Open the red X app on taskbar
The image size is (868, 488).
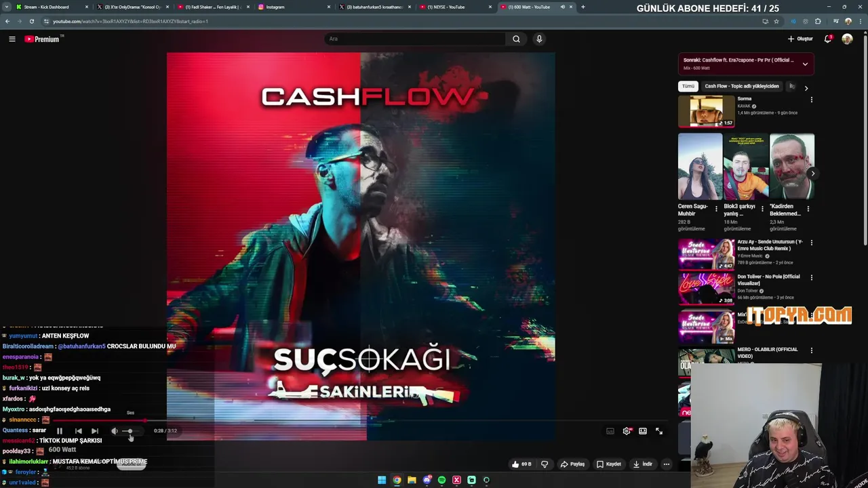pyautogui.click(x=456, y=480)
